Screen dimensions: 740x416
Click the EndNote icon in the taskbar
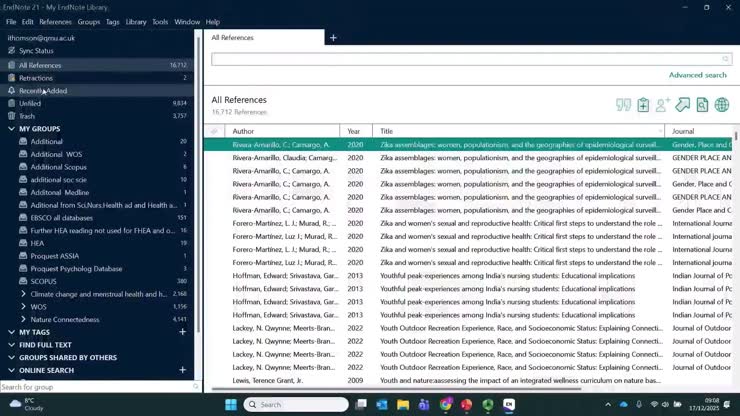point(509,405)
